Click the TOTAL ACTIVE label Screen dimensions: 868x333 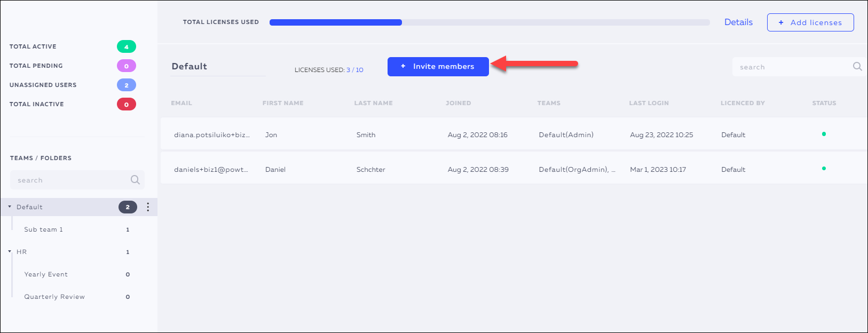[x=33, y=46]
